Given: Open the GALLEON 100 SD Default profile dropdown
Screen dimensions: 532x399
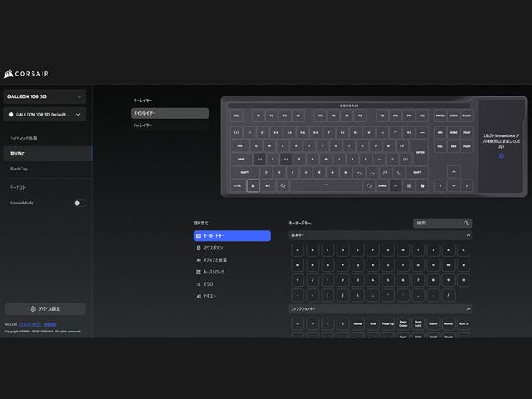Looking at the screenshot, I should pos(45,115).
